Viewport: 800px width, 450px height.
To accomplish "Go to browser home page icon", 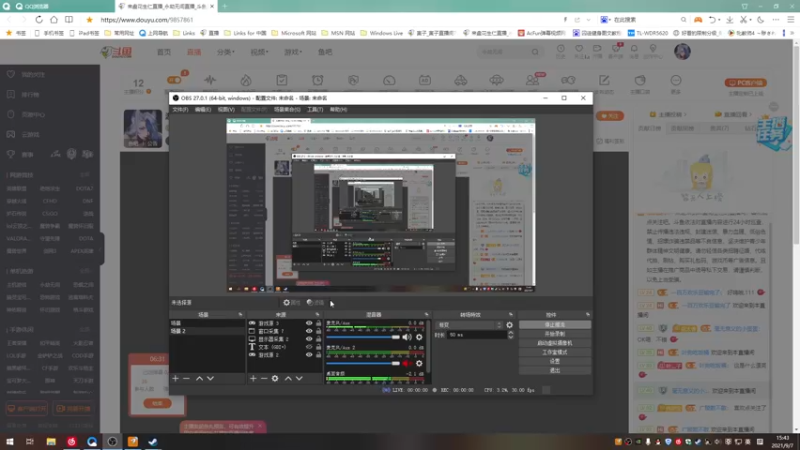I will (x=54, y=20).
